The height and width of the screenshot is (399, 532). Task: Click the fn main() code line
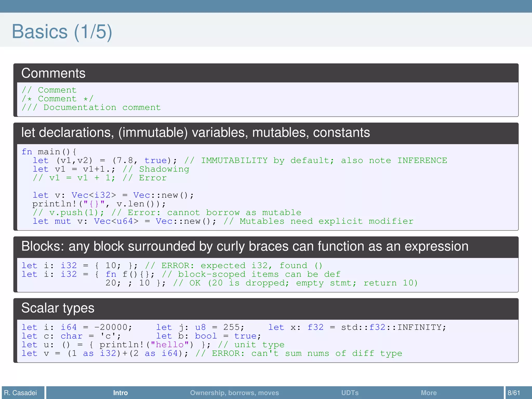pyautogui.click(x=49, y=152)
